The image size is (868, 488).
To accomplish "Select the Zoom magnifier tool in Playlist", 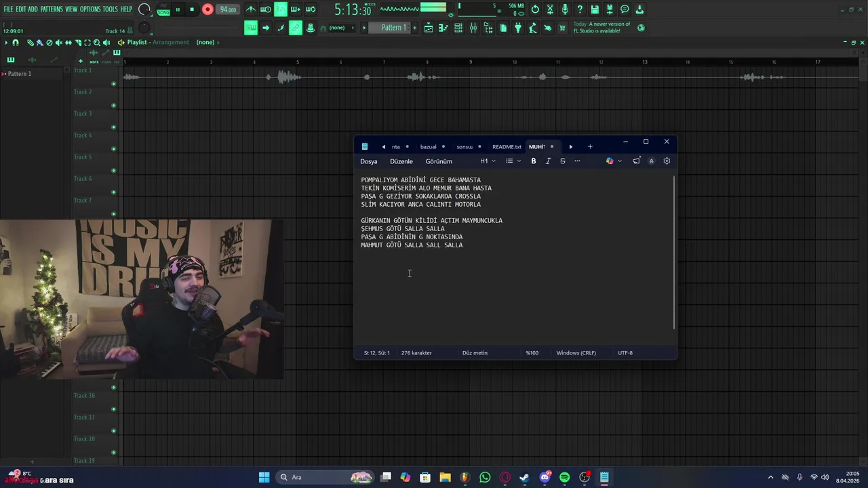I will click(96, 43).
